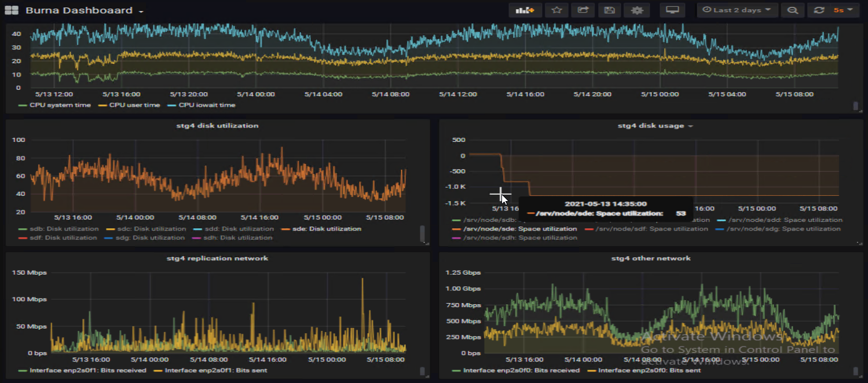868x383 pixels.
Task: Click the stg4 other network panel title
Action: (650, 258)
